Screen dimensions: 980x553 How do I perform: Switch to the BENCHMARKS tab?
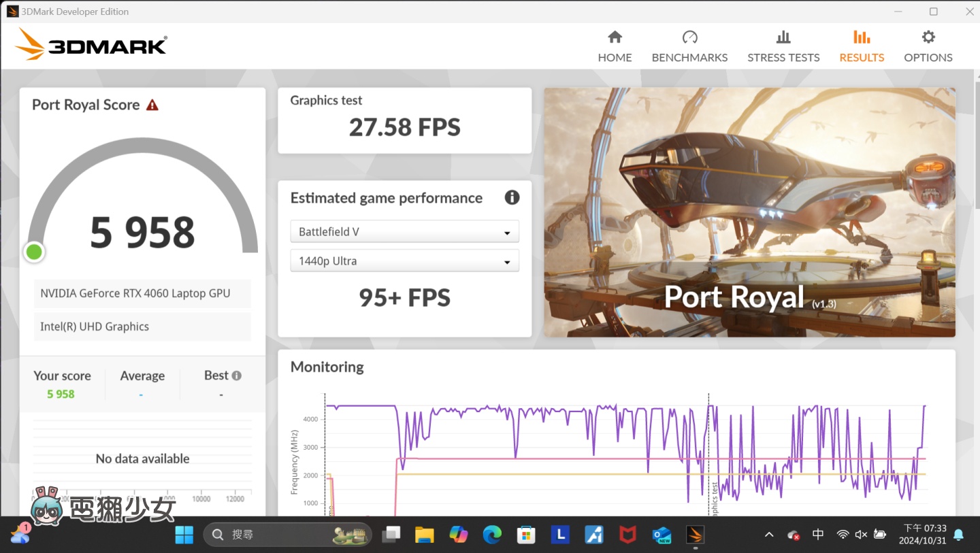tap(689, 46)
